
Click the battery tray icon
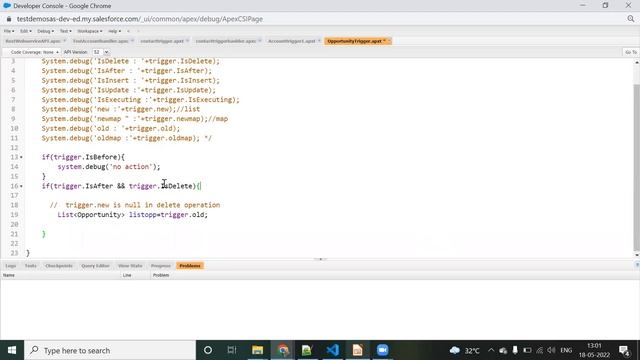527,350
